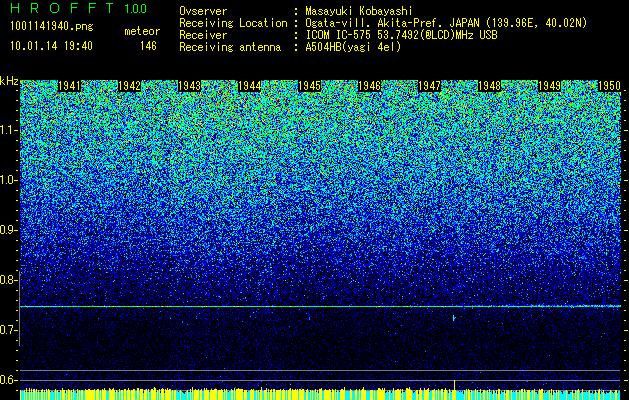This screenshot has height=400, width=629.
Task: Click the 1946 time marker
Action: 369,86
